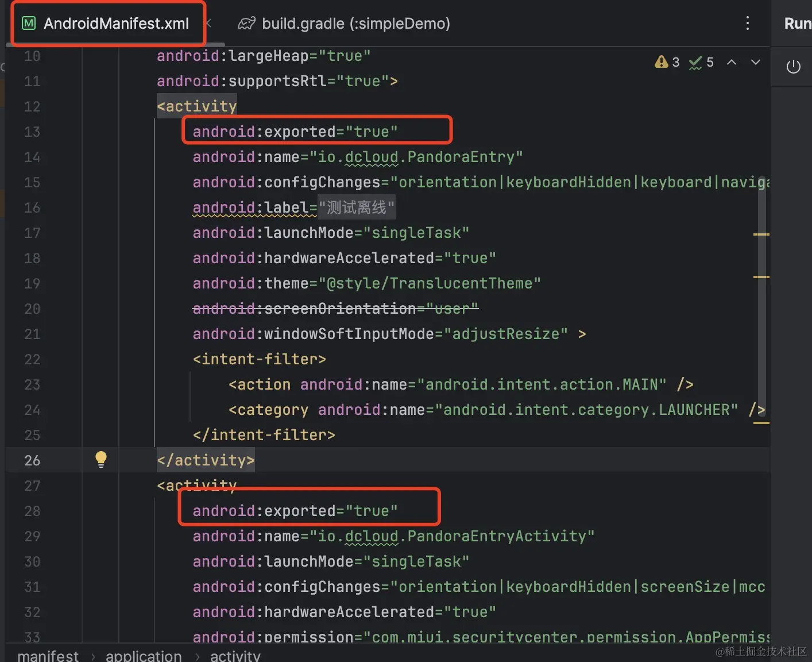Click line number 12 in the gutter

32,106
